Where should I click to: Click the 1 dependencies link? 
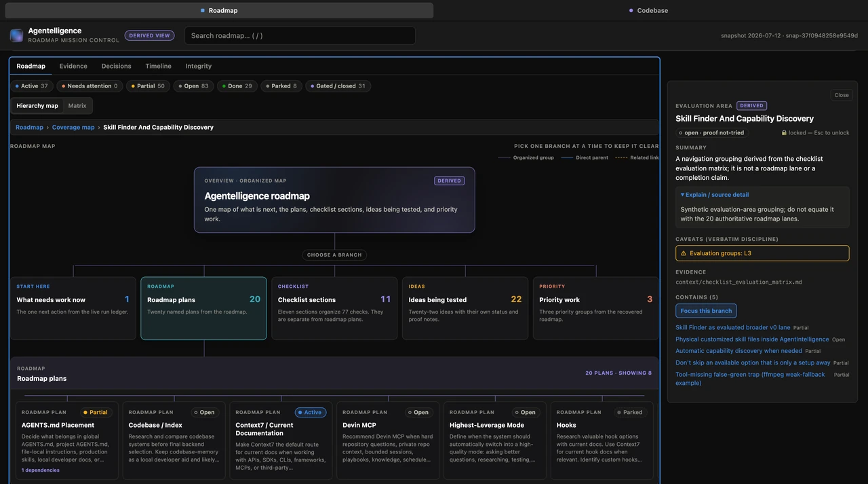(41, 470)
